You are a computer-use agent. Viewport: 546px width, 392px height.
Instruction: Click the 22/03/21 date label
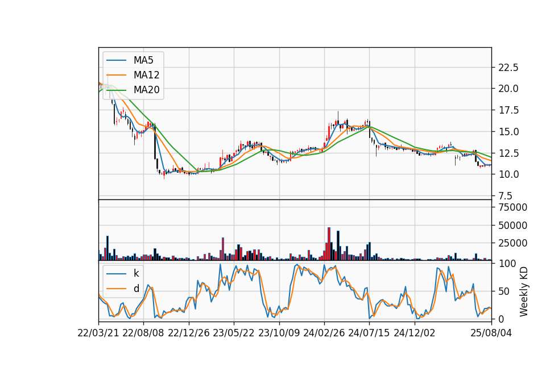[x=98, y=333]
